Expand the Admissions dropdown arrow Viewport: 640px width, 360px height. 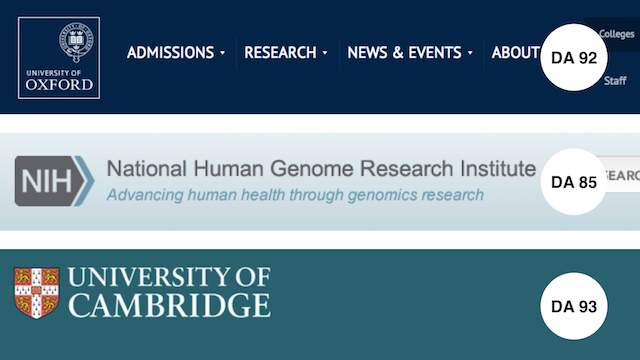(x=222, y=53)
